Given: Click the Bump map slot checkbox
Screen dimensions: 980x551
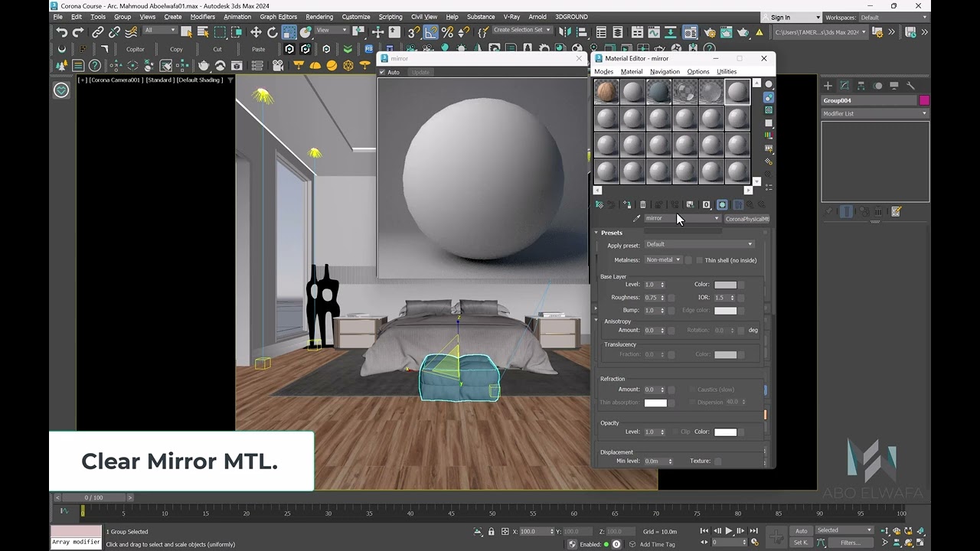Looking at the screenshot, I should pyautogui.click(x=671, y=311).
